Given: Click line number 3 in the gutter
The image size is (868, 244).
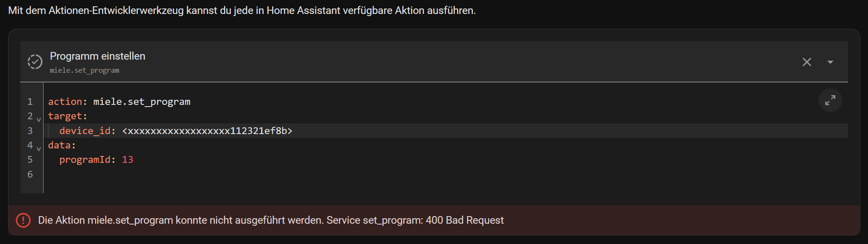Looking at the screenshot, I should pos(30,131).
